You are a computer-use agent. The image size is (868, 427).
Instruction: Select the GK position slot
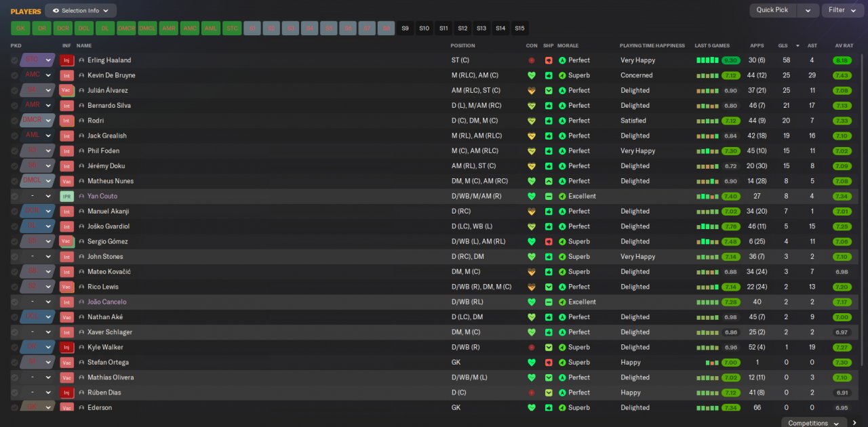pos(20,28)
